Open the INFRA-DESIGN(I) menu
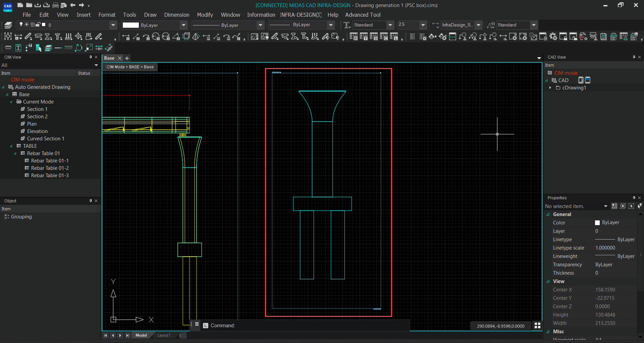644x343 pixels. (301, 15)
